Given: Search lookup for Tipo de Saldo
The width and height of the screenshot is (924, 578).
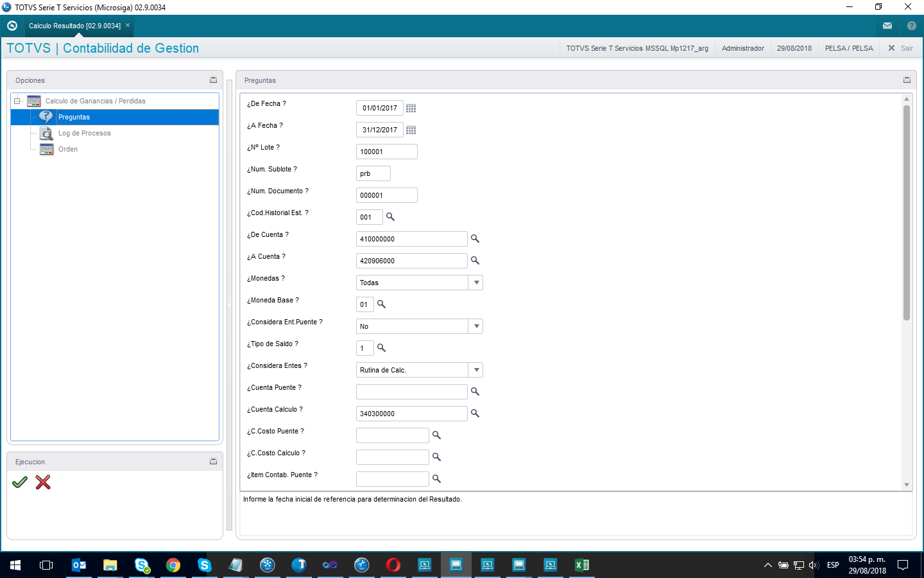Looking at the screenshot, I should pos(381,348).
